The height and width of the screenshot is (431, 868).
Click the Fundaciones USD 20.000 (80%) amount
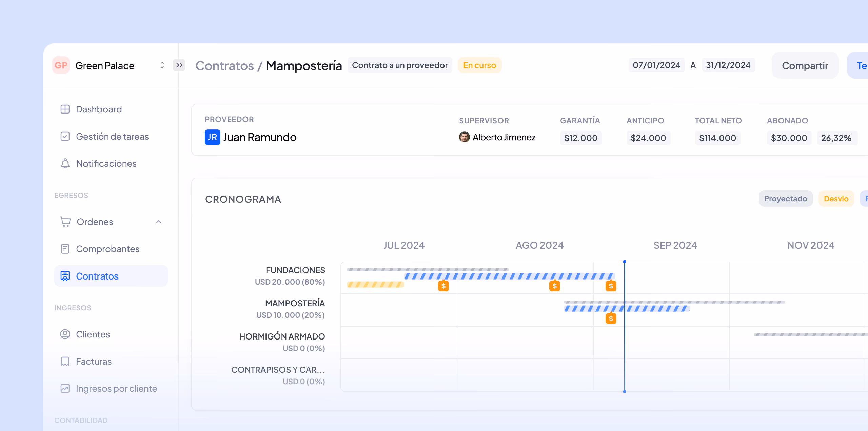[290, 282]
